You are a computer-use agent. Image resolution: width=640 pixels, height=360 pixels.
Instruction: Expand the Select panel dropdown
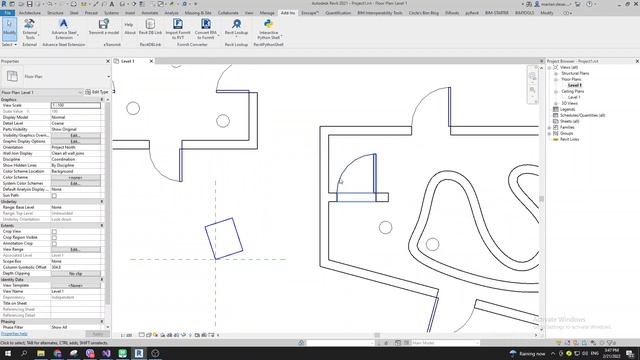click(9, 44)
